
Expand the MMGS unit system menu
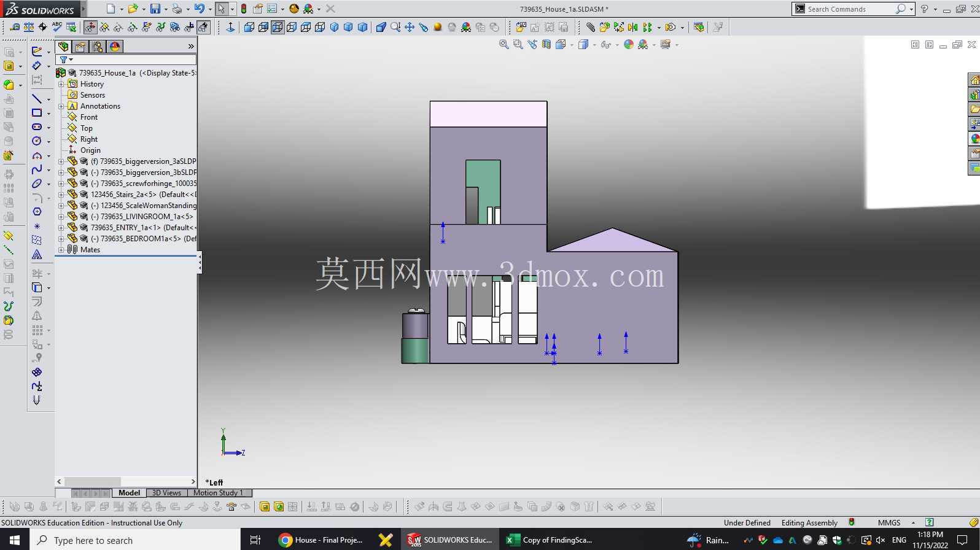(x=913, y=522)
